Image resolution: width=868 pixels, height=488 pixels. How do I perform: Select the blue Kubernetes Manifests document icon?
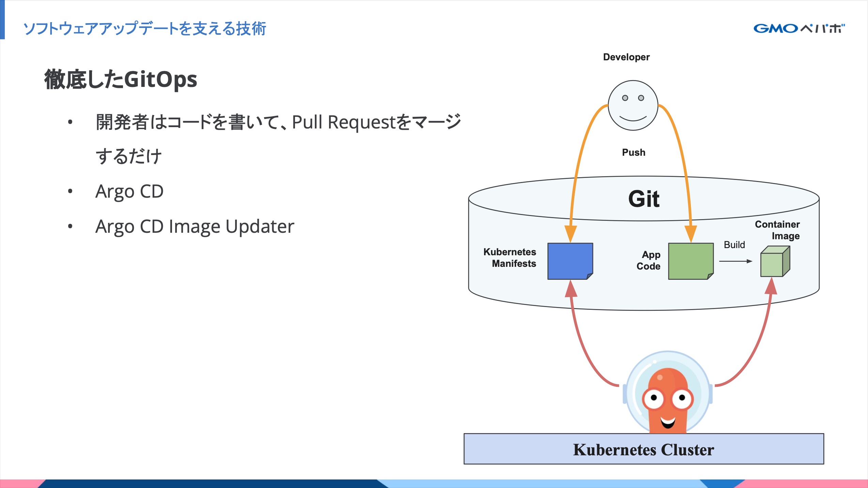click(570, 260)
